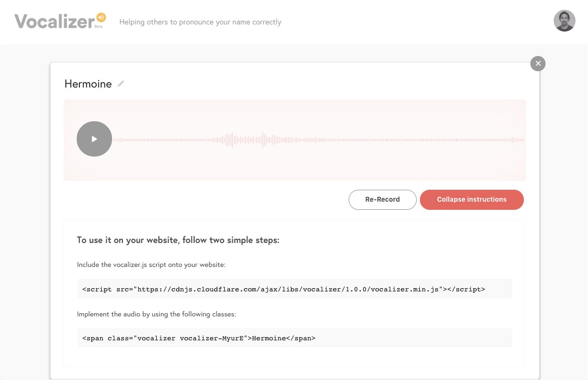Click the Re-Record button
This screenshot has height=380, width=588.
382,200
